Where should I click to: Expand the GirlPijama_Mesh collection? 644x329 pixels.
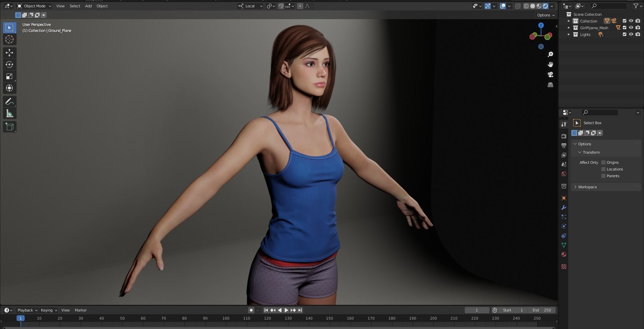coord(569,28)
